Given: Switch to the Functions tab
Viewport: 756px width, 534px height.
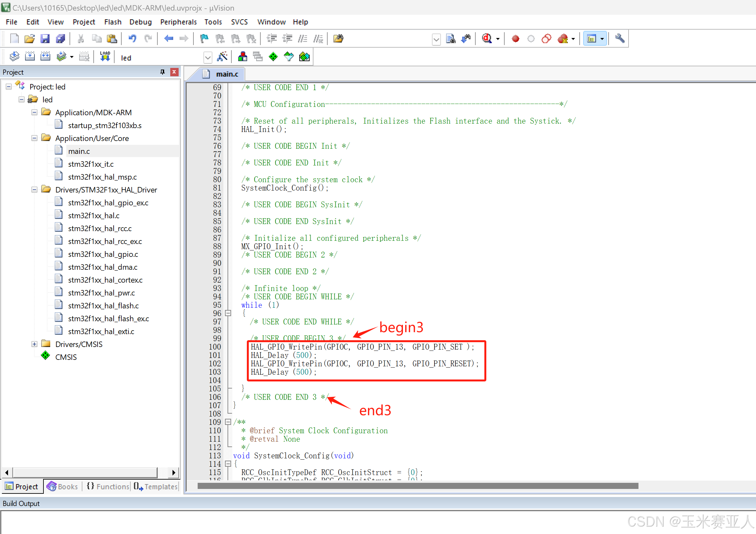Looking at the screenshot, I should coord(108,486).
